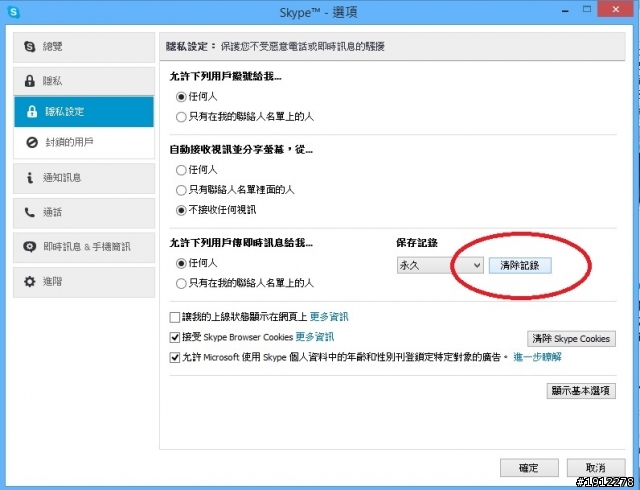This screenshot has width=640, height=490.
Task: Auto-receive video from 任何人
Action: pyautogui.click(x=181, y=170)
